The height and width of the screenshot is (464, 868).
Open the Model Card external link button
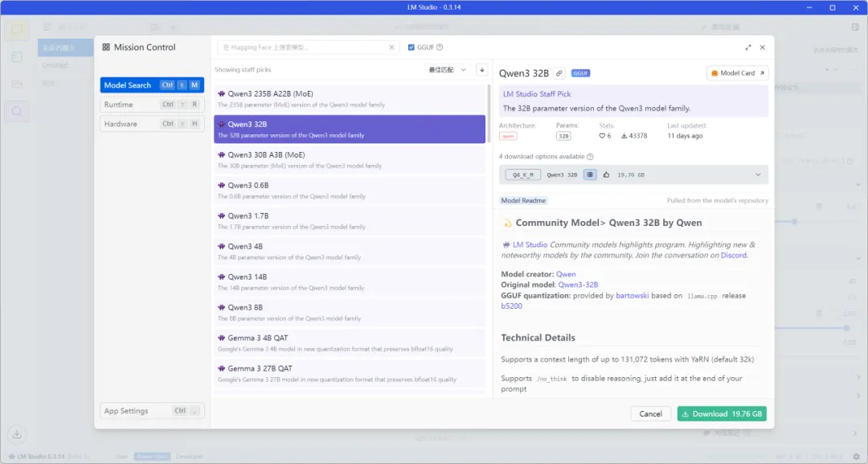coord(737,73)
